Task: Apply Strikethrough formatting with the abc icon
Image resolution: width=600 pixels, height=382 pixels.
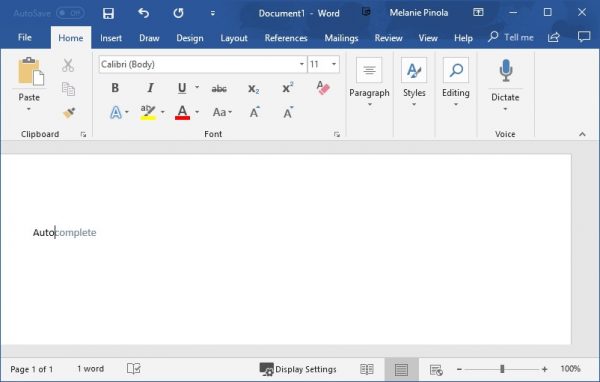Action: [x=219, y=88]
